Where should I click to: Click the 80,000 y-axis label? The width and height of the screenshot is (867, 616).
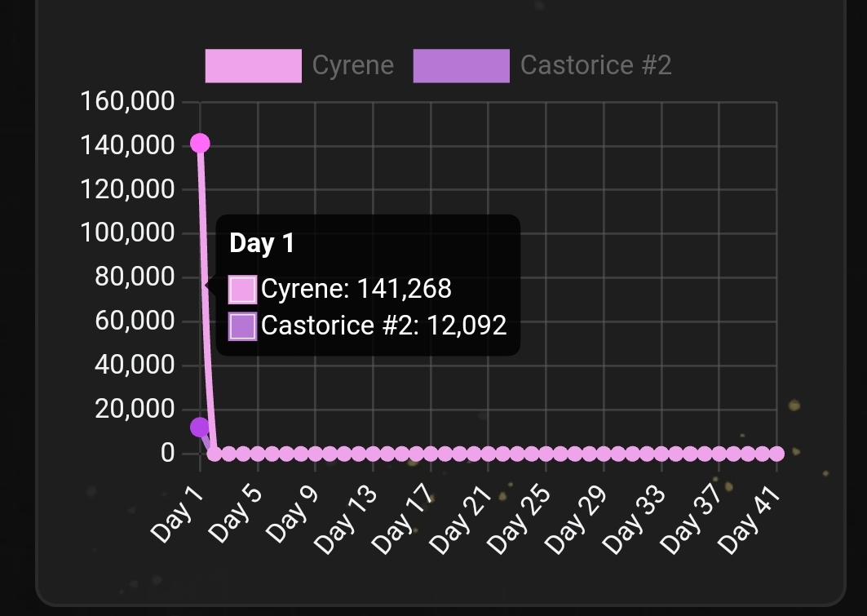click(135, 277)
